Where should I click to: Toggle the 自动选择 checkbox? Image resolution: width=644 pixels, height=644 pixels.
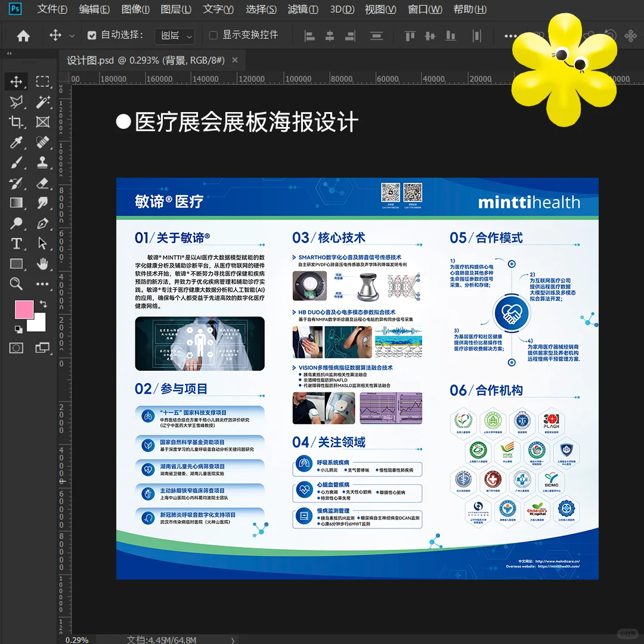pyautogui.click(x=92, y=36)
